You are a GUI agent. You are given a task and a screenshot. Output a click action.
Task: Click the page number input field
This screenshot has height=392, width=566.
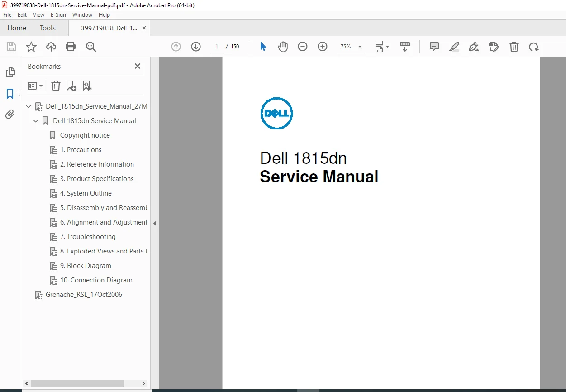[x=217, y=47]
